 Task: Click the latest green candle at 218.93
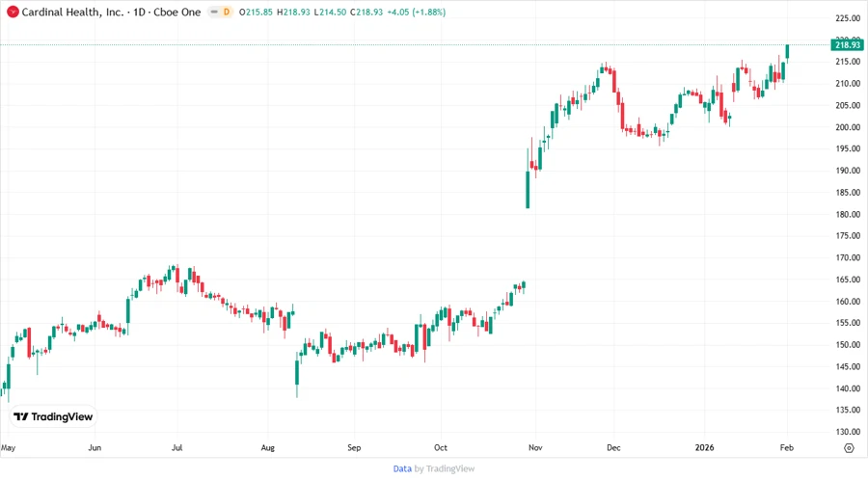coord(787,52)
